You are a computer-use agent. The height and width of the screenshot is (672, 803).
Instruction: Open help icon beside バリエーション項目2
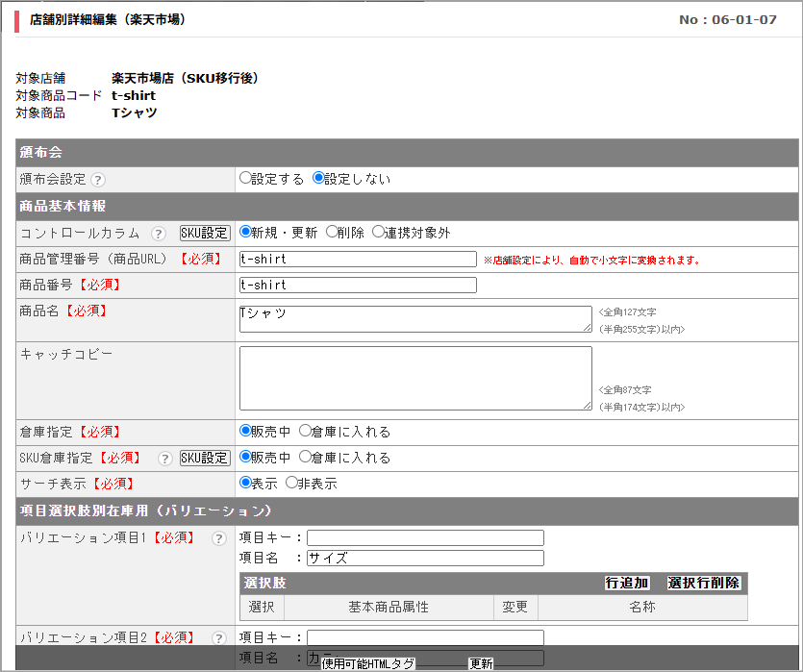(x=218, y=637)
